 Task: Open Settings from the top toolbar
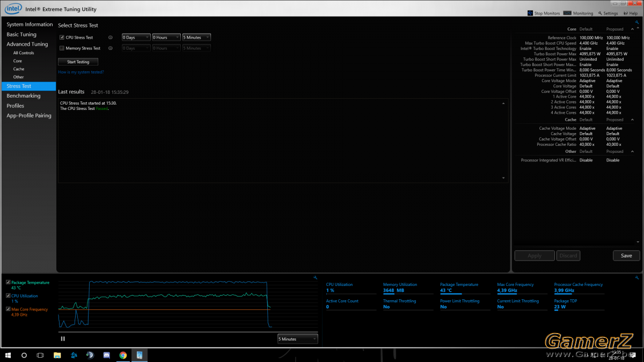point(608,13)
